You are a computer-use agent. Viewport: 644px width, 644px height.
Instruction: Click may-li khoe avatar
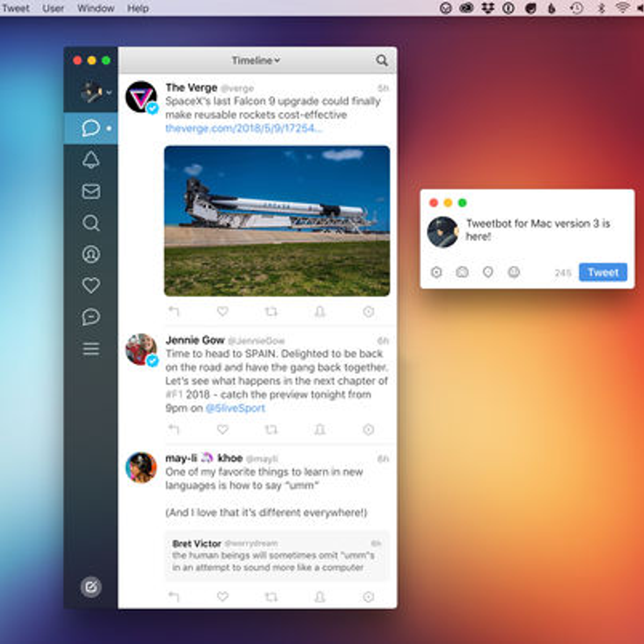[141, 467]
